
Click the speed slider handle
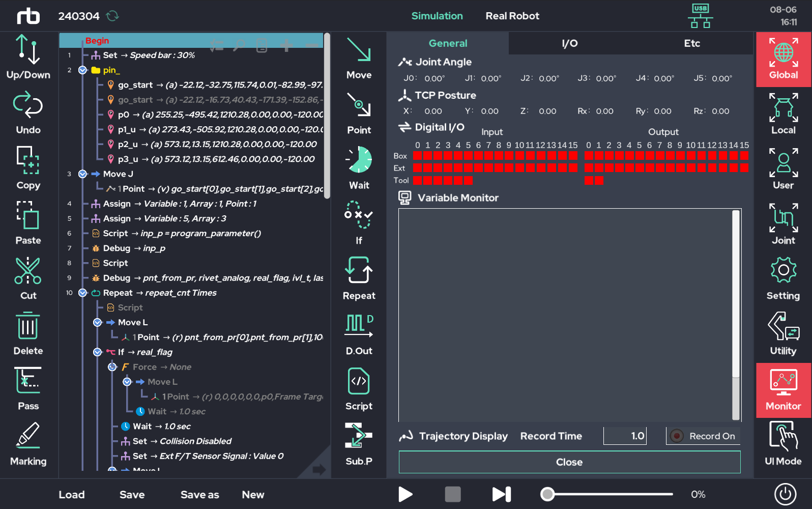[547, 494]
